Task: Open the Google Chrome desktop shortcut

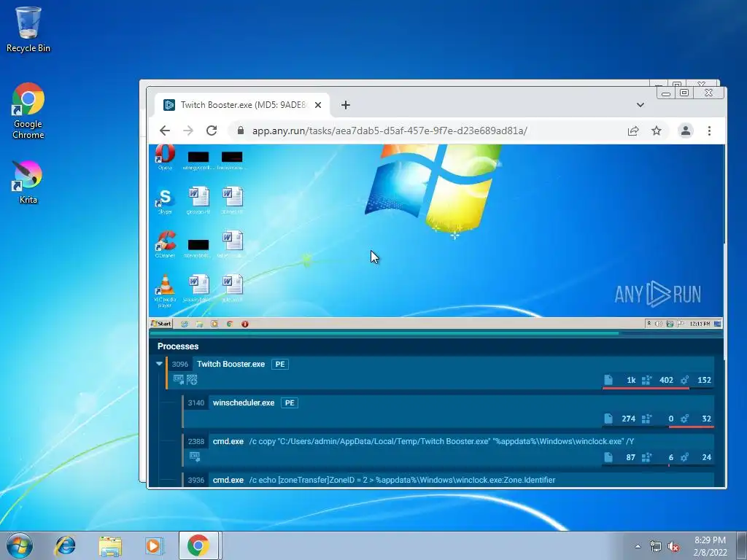Action: pos(28,111)
